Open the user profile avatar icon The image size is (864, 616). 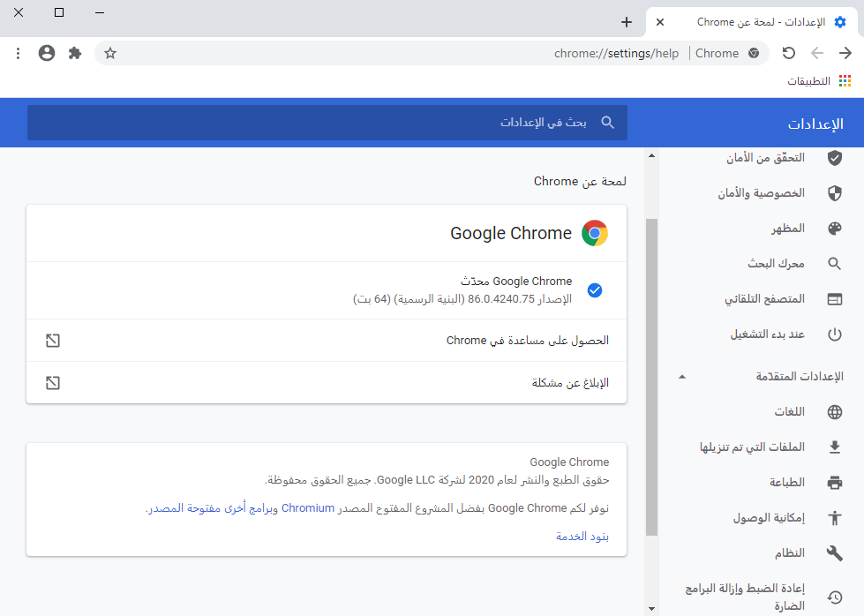tap(47, 54)
